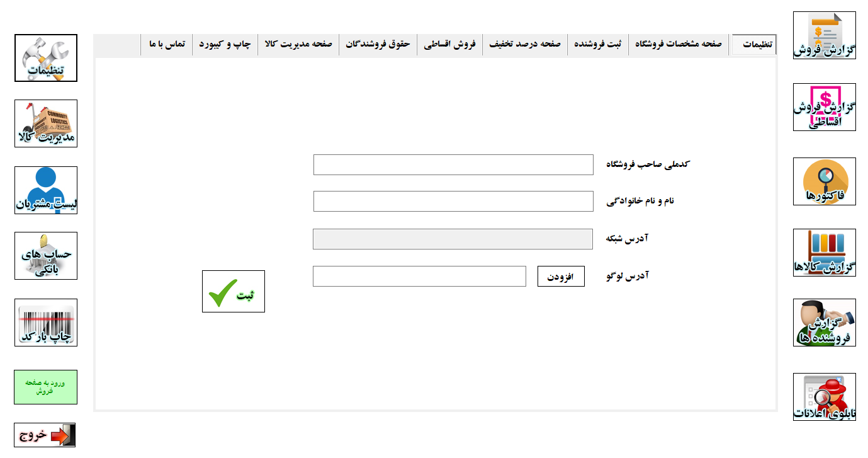Viewport: 868px width, 458px height.
Task: Open Customer List (لیست مشتریان) icon
Action: (46, 190)
